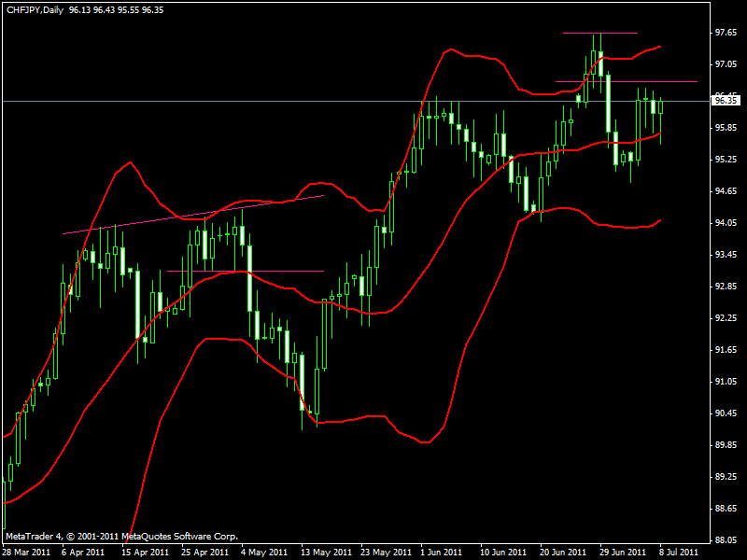Click the 89.85 price axis label
The height and width of the screenshot is (560, 747).
[726, 445]
